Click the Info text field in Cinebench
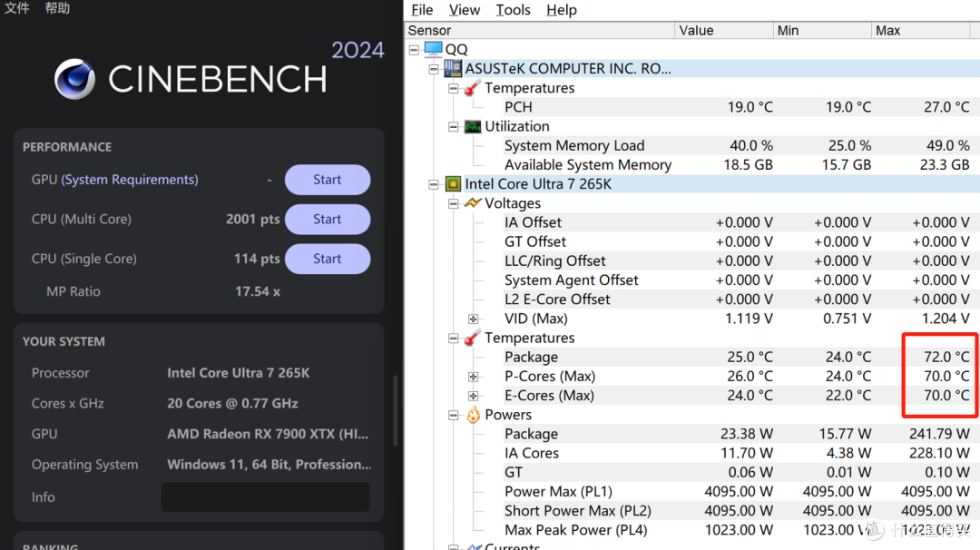The width and height of the screenshot is (980, 550). (266, 496)
